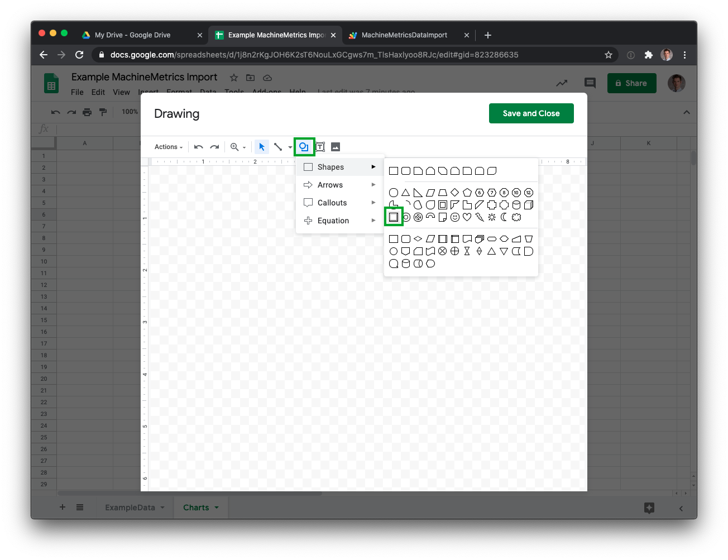Open the ExampleData sheet tab dropdown arrow

tap(162, 508)
